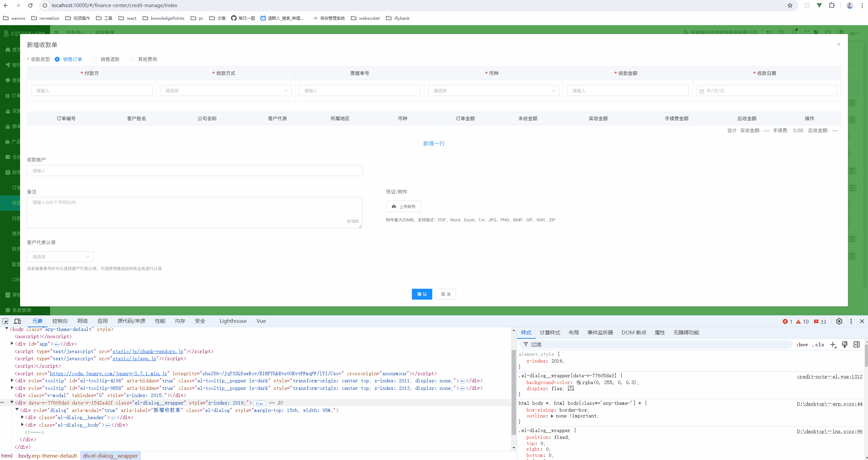Click the calendar icon in 收款日期 field
Image resolution: width=868 pixels, height=460 pixels.
tap(702, 91)
